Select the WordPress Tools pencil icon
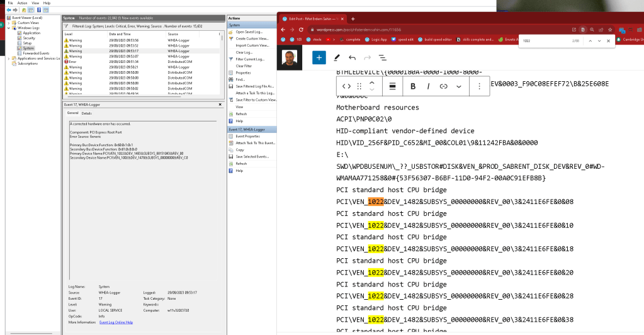644x335 pixels. [337, 57]
